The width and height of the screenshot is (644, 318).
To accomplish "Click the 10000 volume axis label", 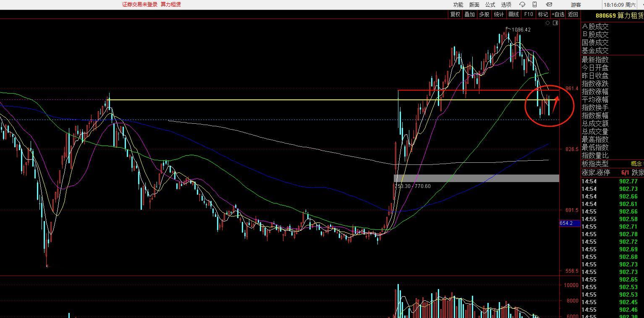I will click(571, 285).
